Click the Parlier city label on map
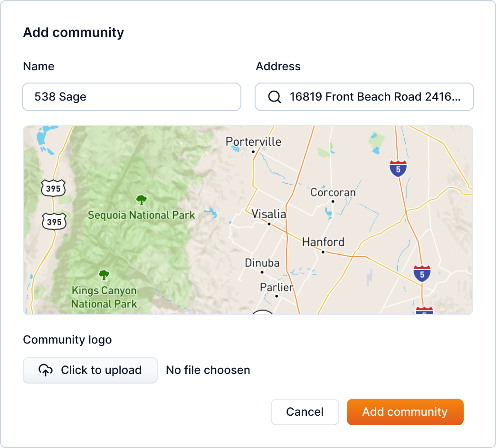Viewport: 496px width, 448px height. [x=277, y=287]
